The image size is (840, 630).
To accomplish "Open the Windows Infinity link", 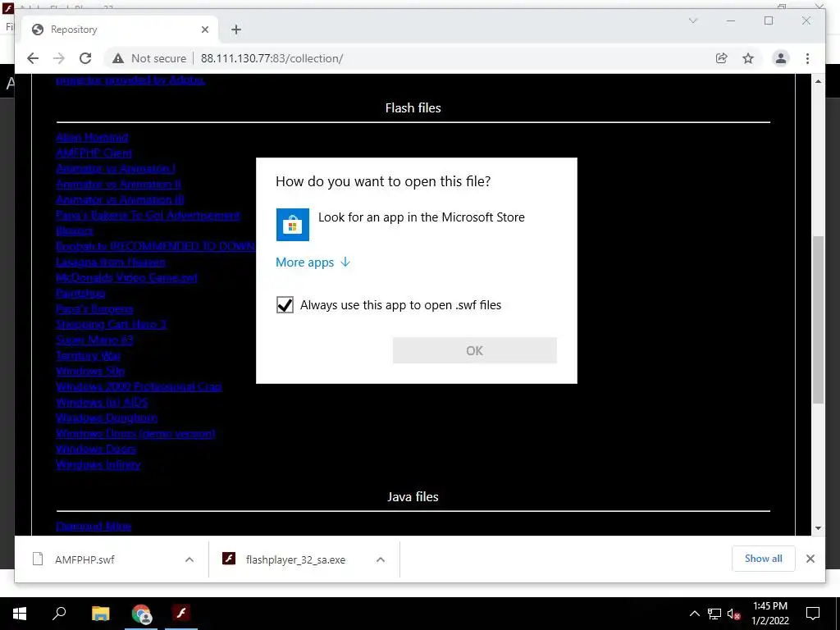I will click(x=98, y=464).
